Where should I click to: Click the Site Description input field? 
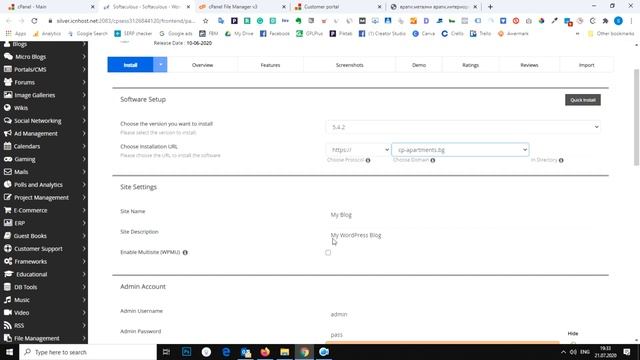point(463,235)
